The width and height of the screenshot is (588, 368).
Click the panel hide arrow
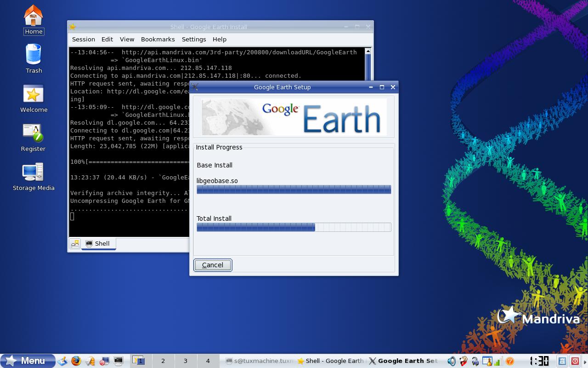click(x=585, y=361)
